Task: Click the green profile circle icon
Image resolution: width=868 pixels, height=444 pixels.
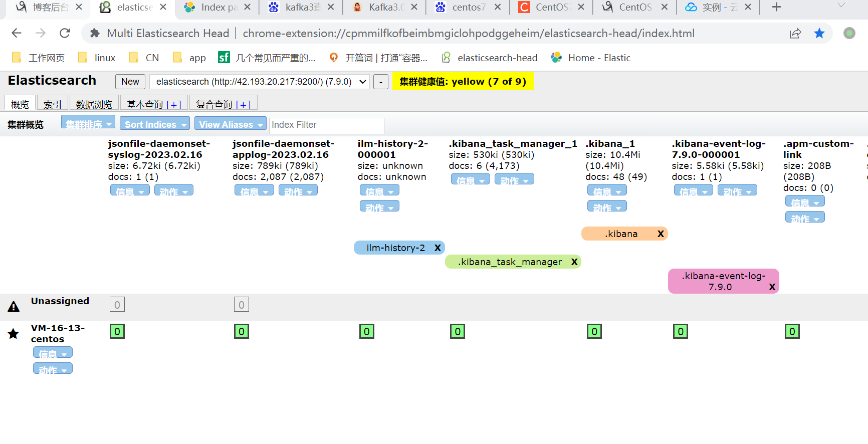Action: [x=849, y=33]
